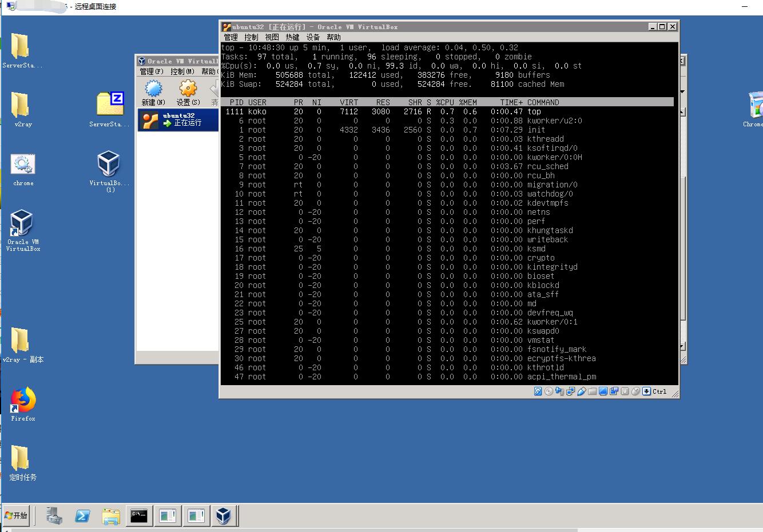The height and width of the screenshot is (532, 763).
Task: Open 管理(F) menu in VirtualBox Manager
Action: (152, 71)
